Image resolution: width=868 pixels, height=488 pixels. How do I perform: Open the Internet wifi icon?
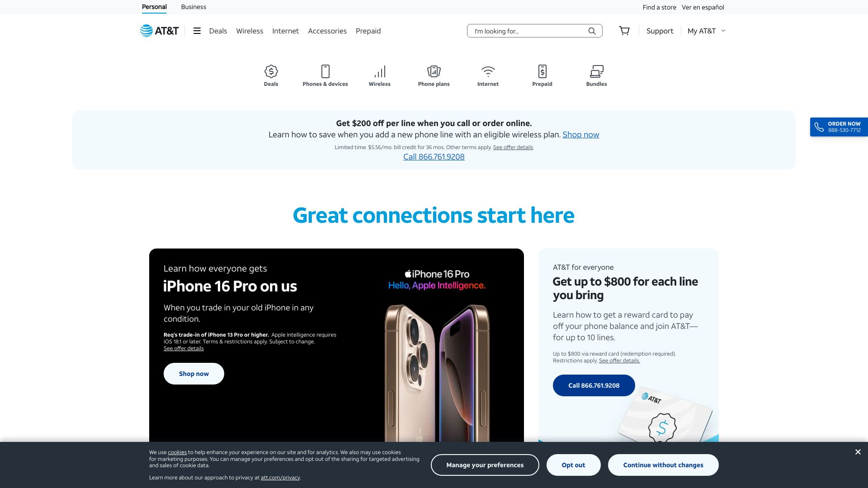pyautogui.click(x=488, y=71)
